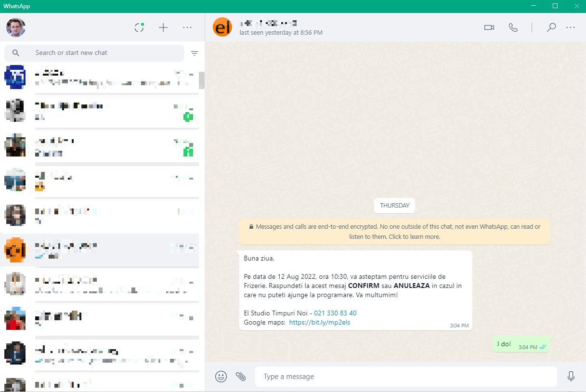Start a voice call
Viewport: 586px width, 392px height.
(513, 27)
